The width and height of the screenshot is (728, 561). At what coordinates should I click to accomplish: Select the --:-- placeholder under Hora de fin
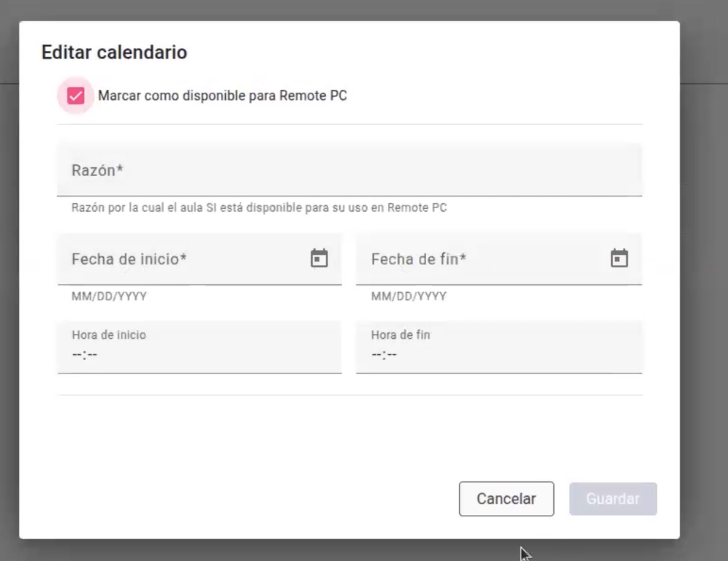click(384, 355)
